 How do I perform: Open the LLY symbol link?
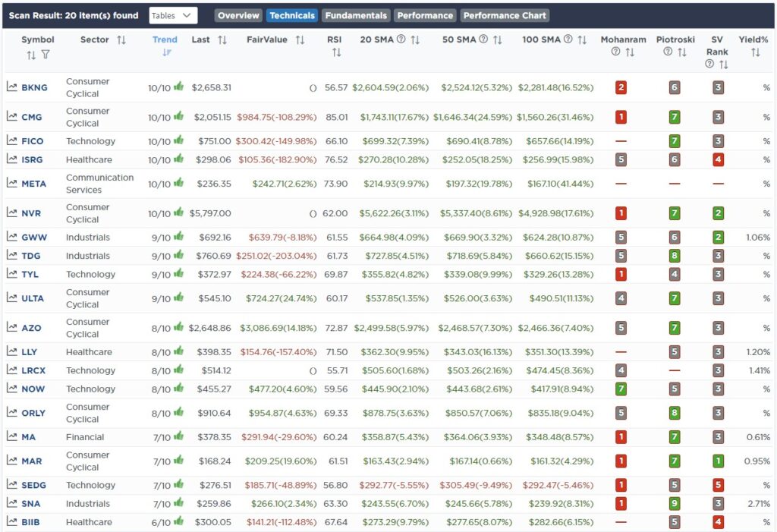click(30, 352)
